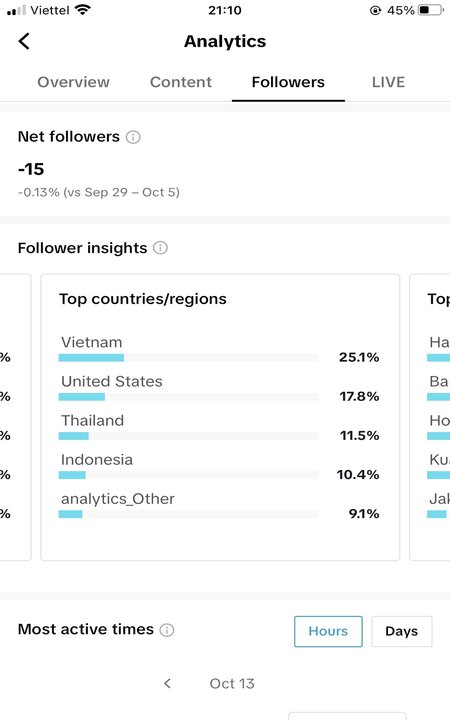Tap the cellular signal bars icon
The width and height of the screenshot is (450, 720).
point(16,10)
